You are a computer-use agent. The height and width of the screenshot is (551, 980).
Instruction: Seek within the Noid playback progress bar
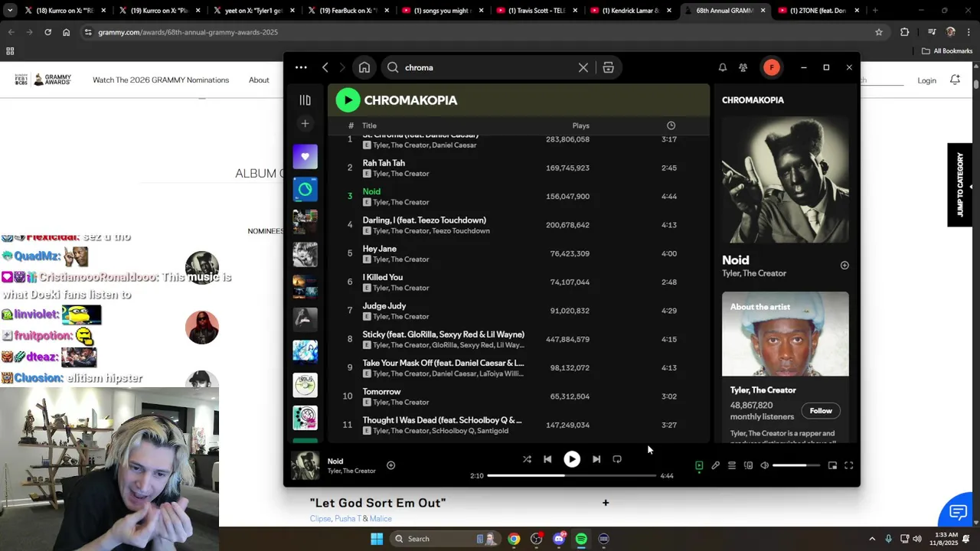coord(571,475)
